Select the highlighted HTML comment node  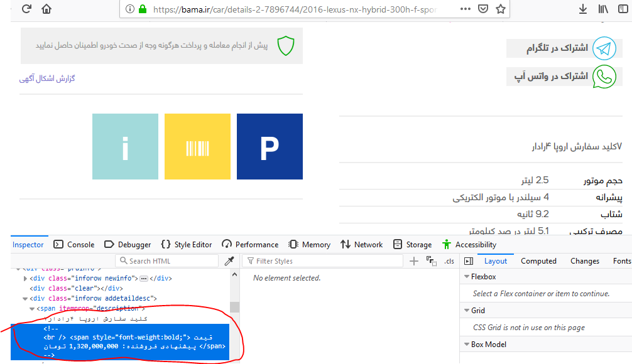[x=120, y=342]
